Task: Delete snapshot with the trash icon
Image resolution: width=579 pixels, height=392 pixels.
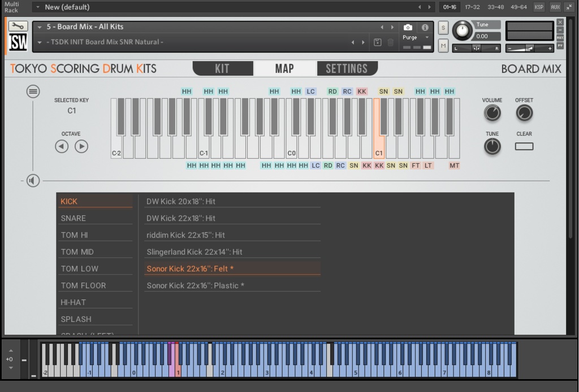Action: pyautogui.click(x=390, y=42)
